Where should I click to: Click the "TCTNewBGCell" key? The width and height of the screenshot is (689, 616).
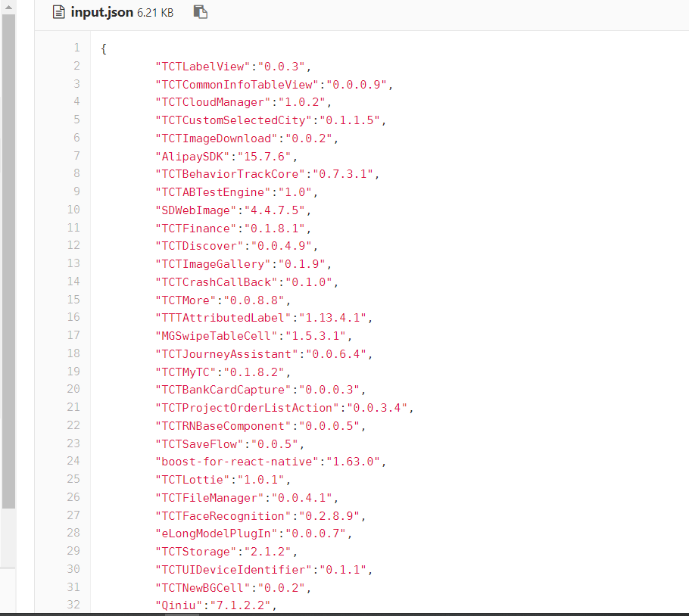pyautogui.click(x=203, y=588)
